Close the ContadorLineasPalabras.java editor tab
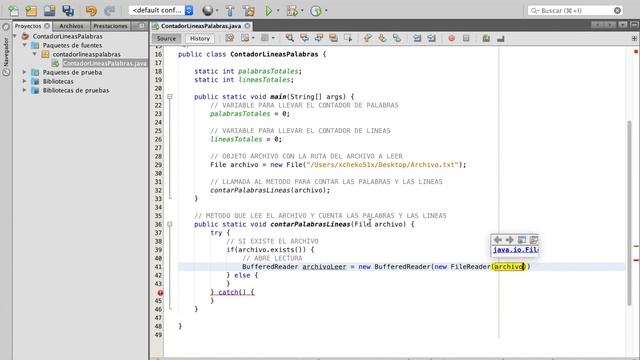640x360 pixels. point(247,26)
